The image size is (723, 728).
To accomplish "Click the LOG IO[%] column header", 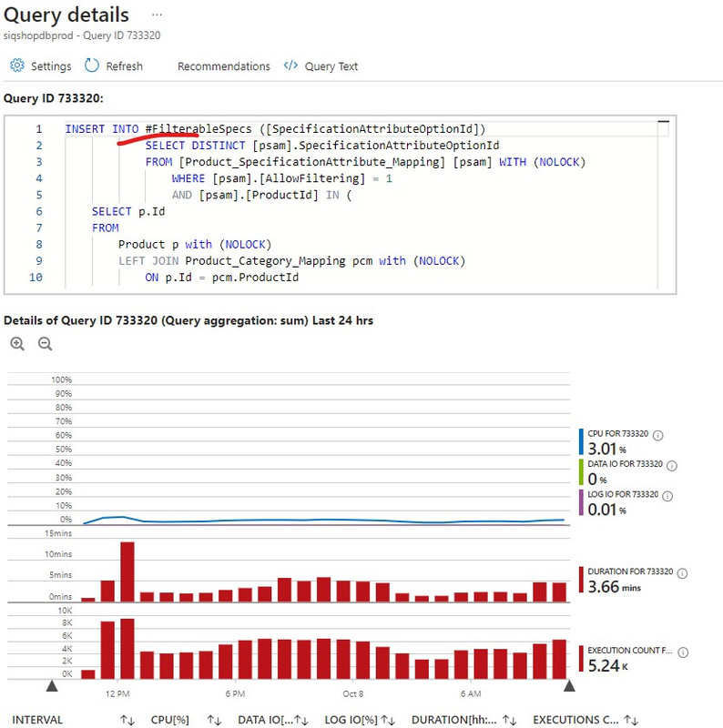I will 351,720.
